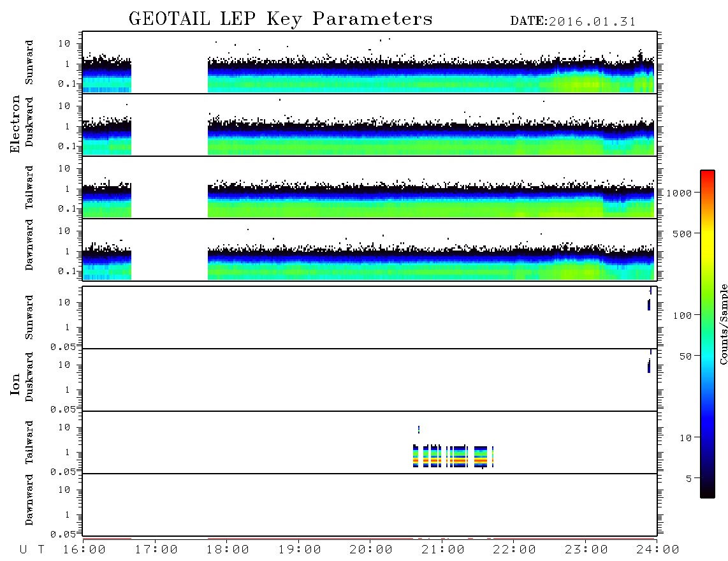This screenshot has height=561, width=728.
Task: Click the 0.05 tick of Ion Sunward panel
Action: [62, 347]
